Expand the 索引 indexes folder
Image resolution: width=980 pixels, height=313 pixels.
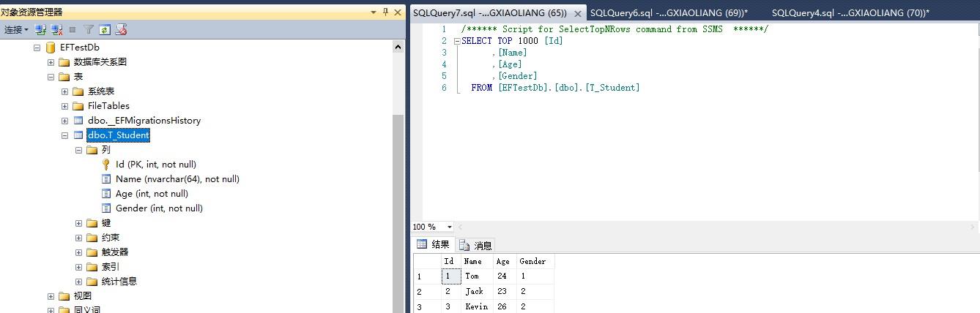(x=78, y=267)
